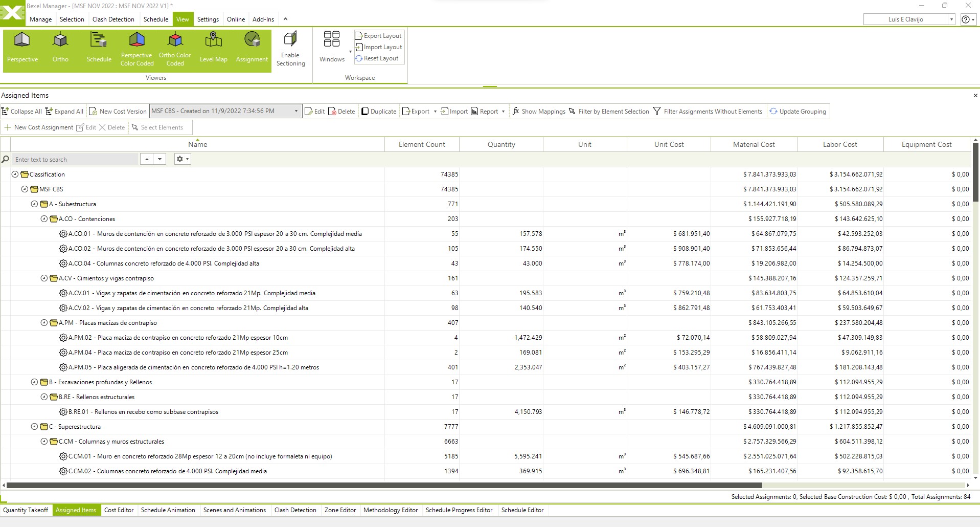Click the search text input field
This screenshot has width=980, height=527.
pos(75,159)
